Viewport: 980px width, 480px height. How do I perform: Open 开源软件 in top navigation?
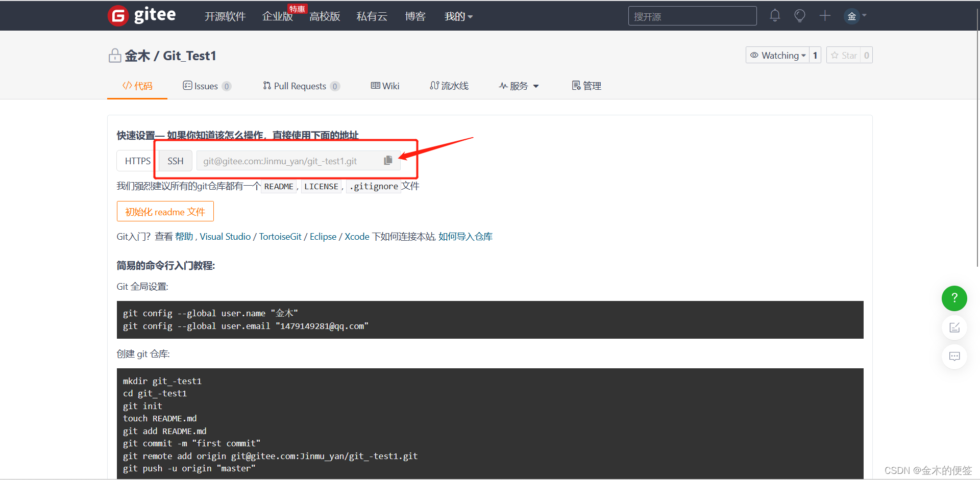[225, 16]
